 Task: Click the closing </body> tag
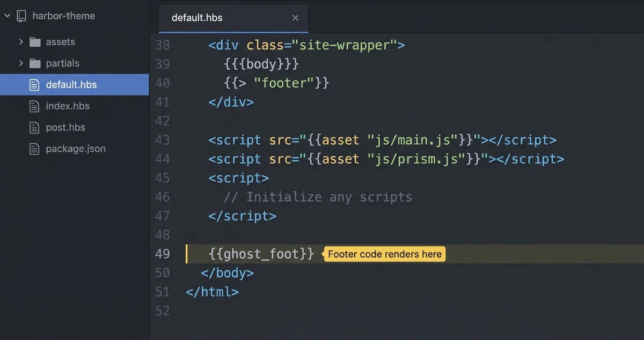[x=227, y=273]
